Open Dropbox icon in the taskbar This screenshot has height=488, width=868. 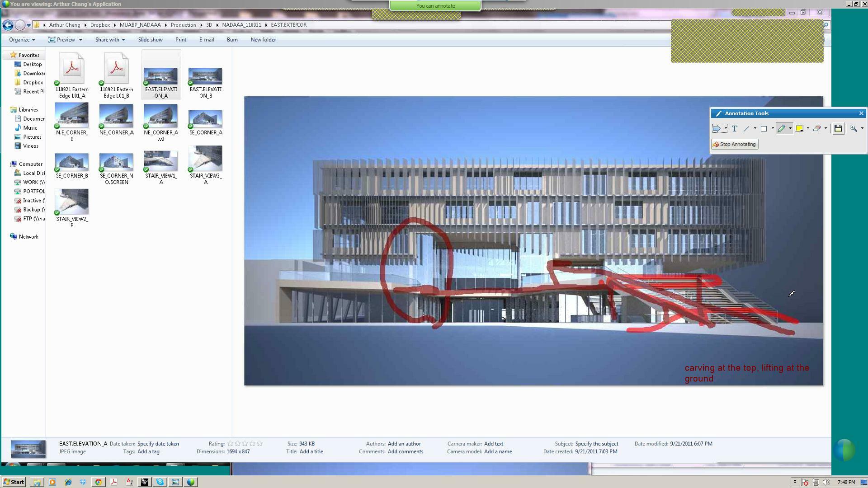pos(83,482)
